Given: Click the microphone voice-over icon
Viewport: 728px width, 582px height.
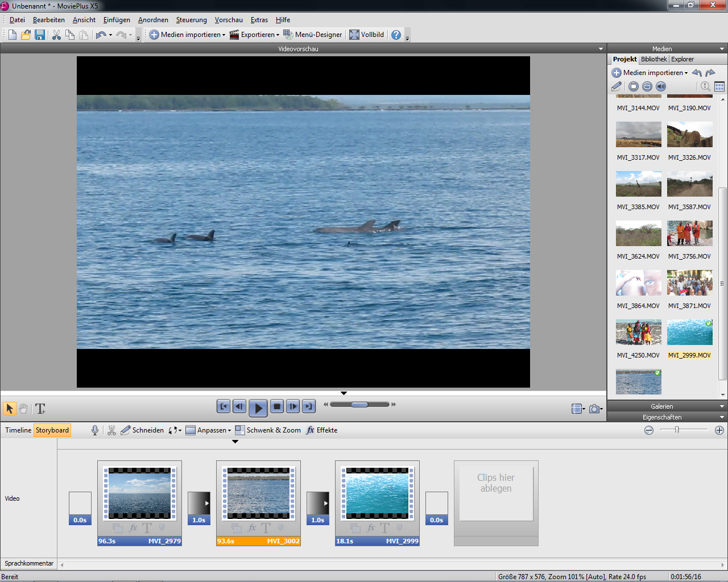Looking at the screenshot, I should [95, 430].
